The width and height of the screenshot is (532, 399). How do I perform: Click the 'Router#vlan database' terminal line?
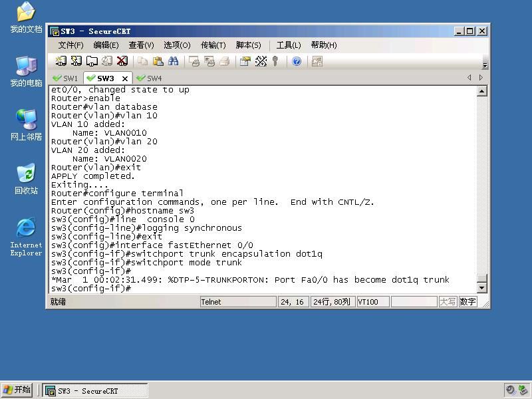click(x=104, y=107)
